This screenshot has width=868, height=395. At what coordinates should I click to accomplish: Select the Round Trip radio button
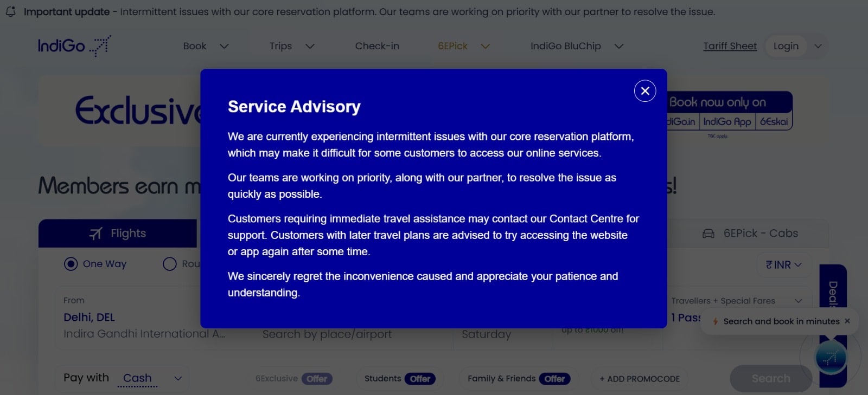point(170,264)
